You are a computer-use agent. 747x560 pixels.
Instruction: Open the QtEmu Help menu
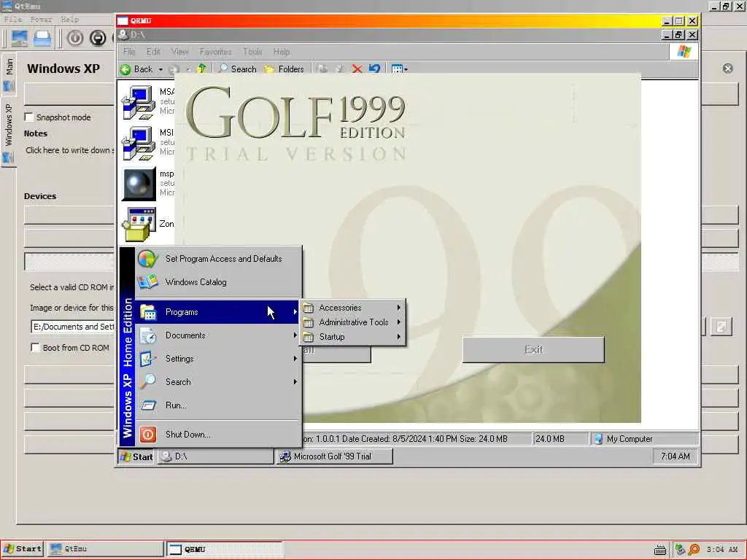pos(69,20)
